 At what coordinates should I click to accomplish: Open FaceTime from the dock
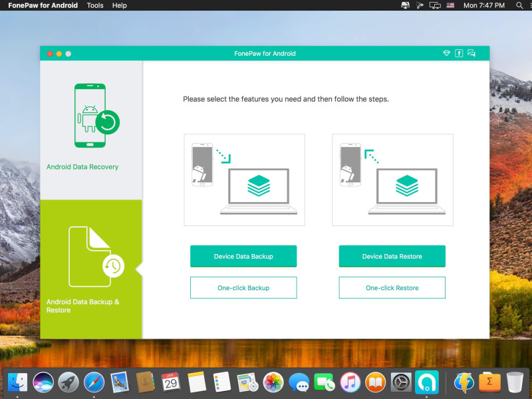(325, 382)
